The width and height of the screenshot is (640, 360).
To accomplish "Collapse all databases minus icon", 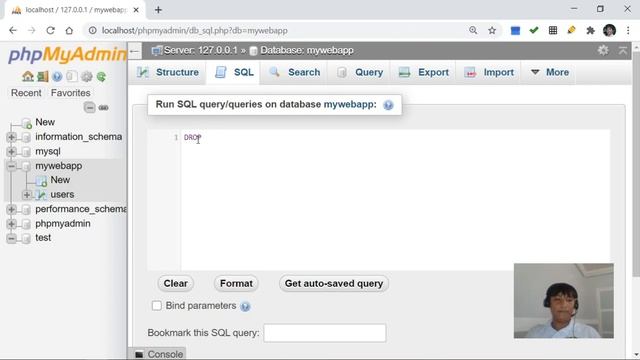I will click(89, 107).
